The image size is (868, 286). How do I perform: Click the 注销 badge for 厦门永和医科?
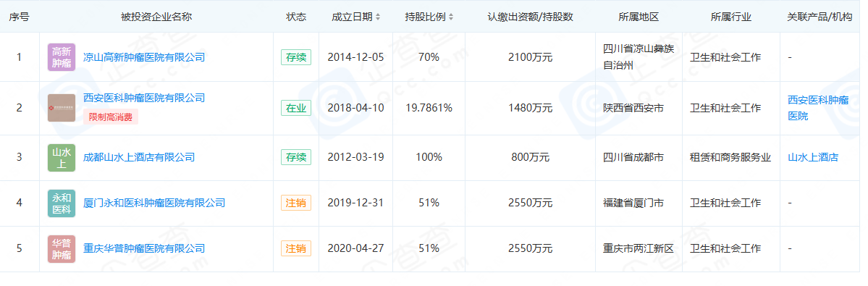point(296,203)
